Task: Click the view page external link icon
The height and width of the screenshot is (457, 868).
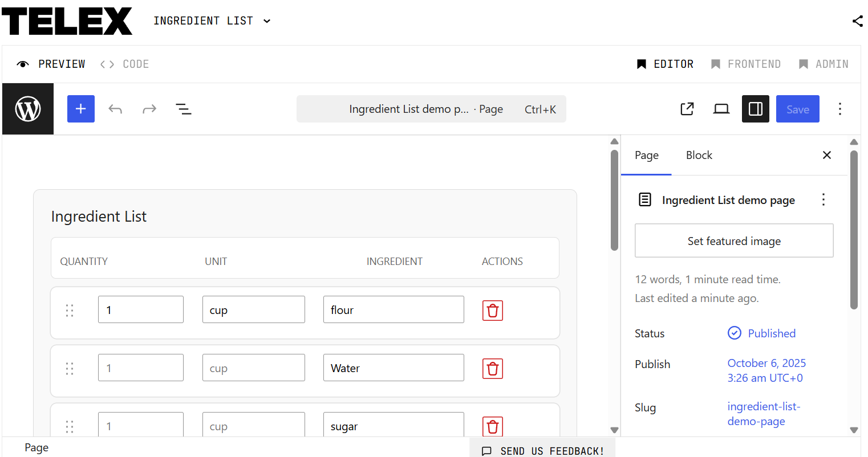Action: pyautogui.click(x=687, y=109)
